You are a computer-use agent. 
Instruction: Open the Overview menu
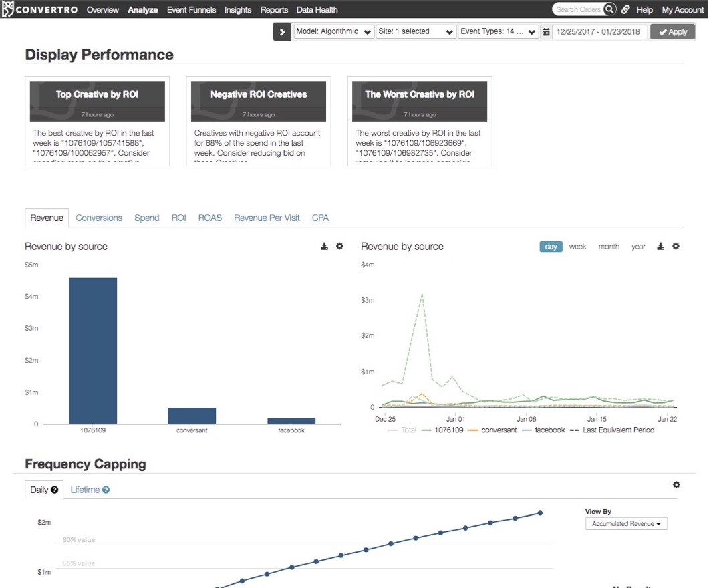(103, 9)
